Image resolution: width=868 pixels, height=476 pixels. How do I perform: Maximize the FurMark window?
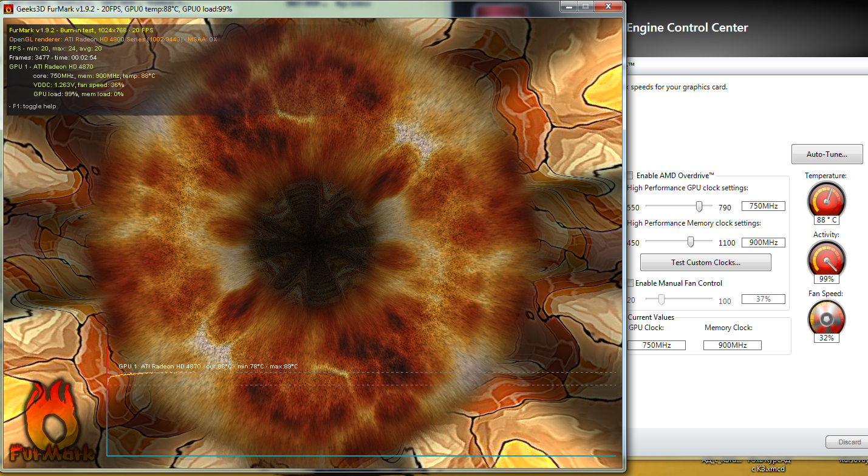point(586,7)
